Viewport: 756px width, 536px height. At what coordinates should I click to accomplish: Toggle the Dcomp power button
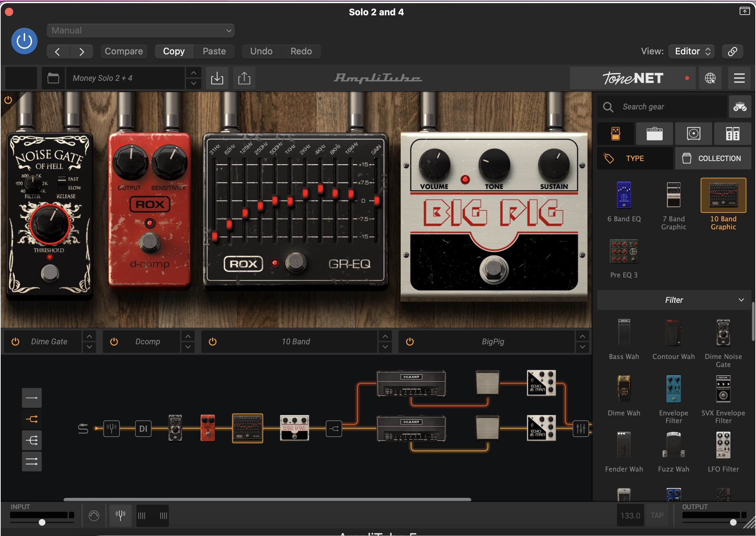coord(114,342)
